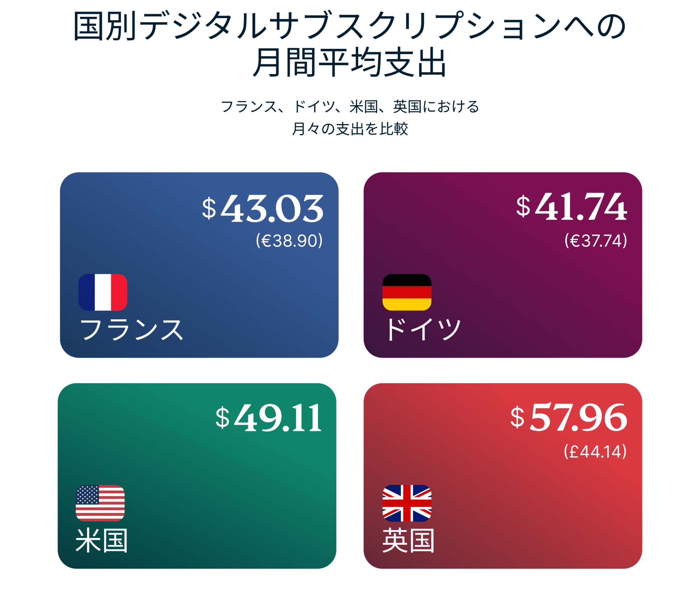
Task: Click the (£44.14) pound value
Action: coord(595,451)
